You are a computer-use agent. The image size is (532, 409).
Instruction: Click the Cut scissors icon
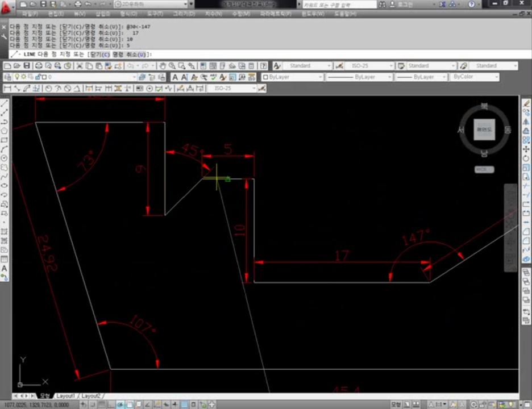[x=80, y=66]
